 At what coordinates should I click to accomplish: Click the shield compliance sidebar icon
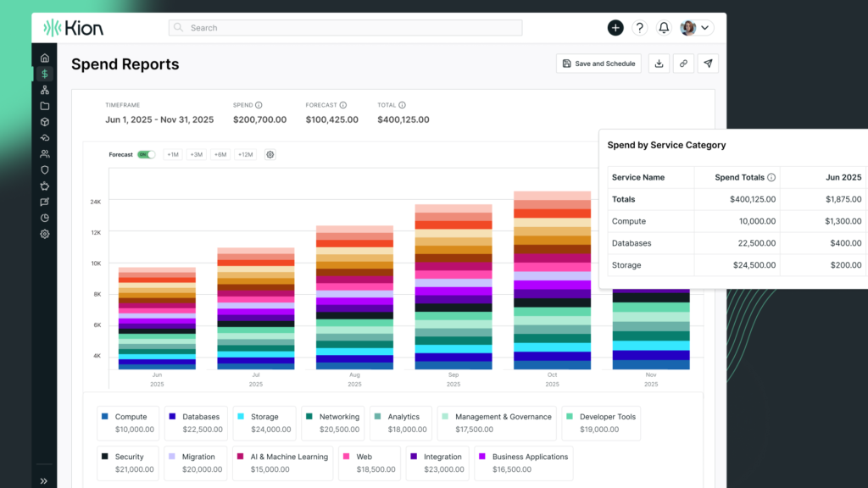click(x=45, y=169)
